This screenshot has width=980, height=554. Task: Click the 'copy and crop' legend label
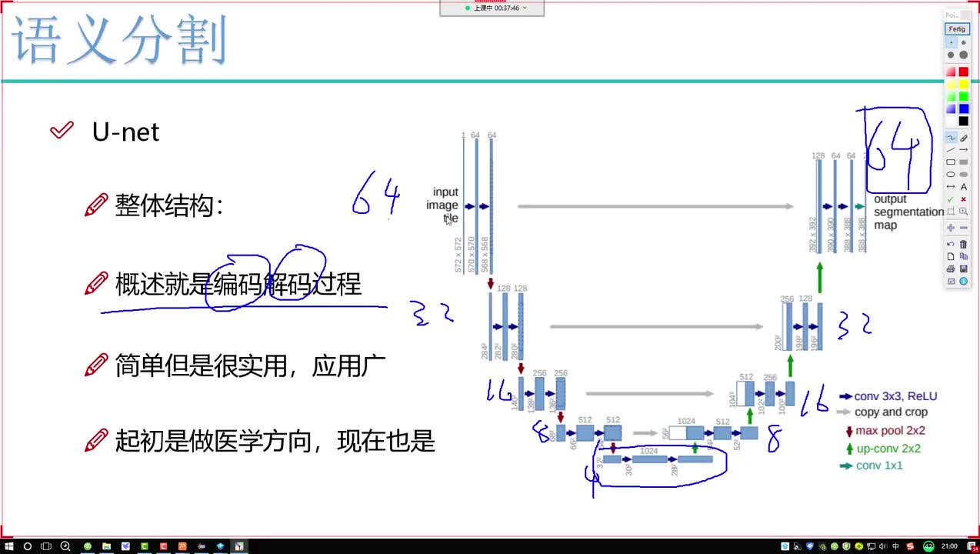891,412
